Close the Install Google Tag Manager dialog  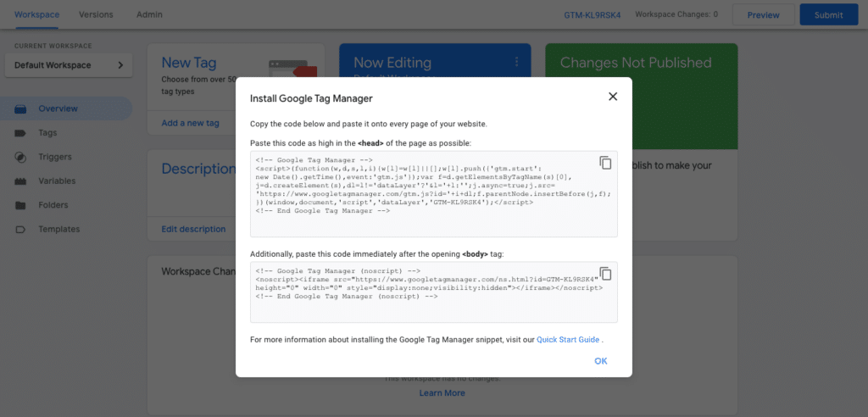[612, 97]
